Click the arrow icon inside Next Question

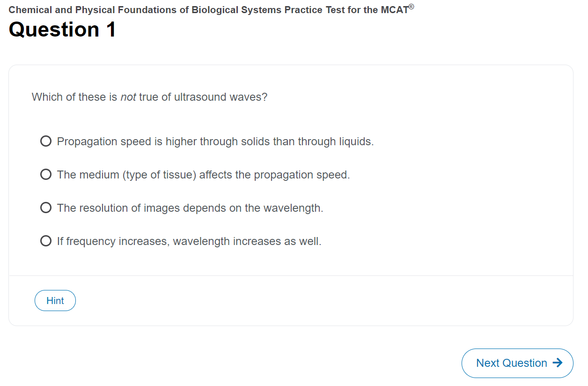[x=558, y=362]
